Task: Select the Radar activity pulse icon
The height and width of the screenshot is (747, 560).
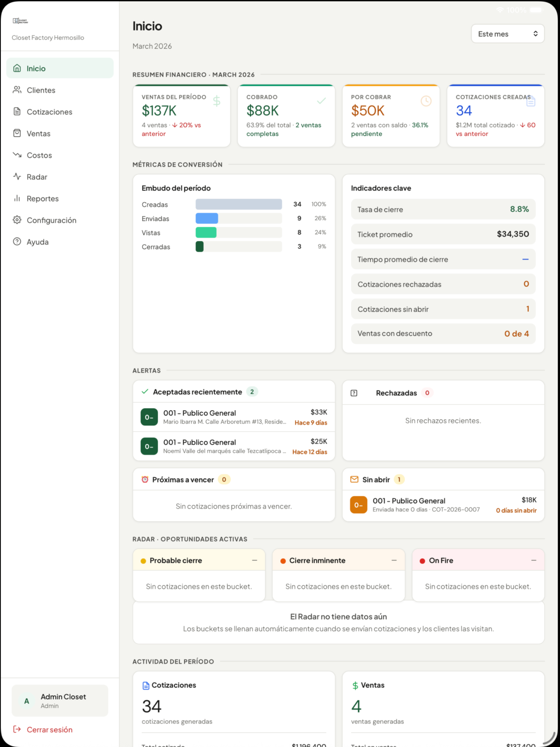Action: point(17,176)
